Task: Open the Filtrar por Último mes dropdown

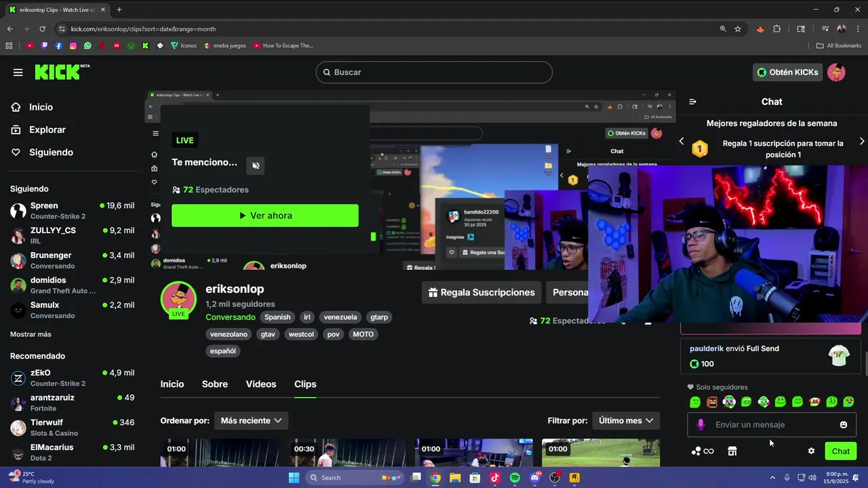Action: coord(626,421)
